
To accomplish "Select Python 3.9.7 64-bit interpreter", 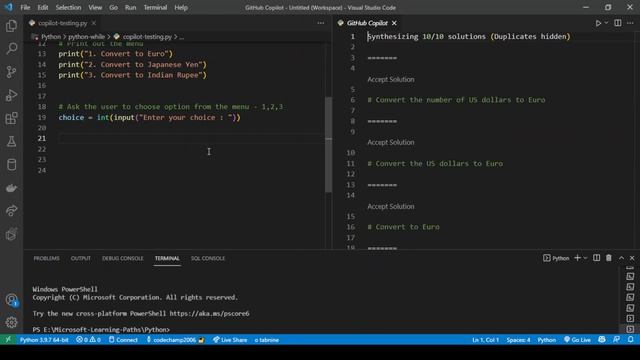I will click(x=44, y=340).
